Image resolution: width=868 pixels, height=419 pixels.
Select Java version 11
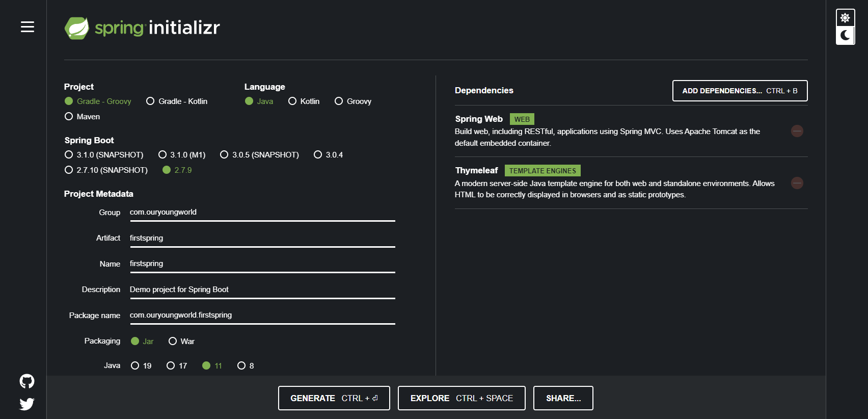pyautogui.click(x=212, y=366)
